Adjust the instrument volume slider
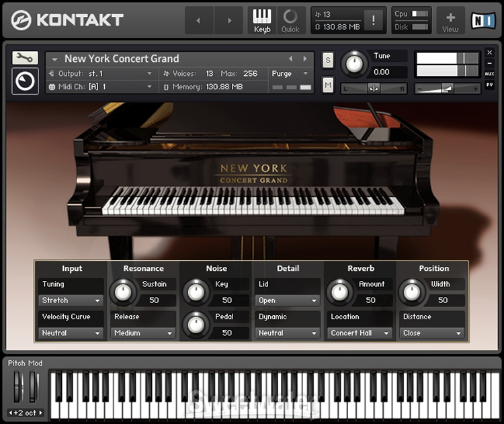 pyautogui.click(x=447, y=89)
